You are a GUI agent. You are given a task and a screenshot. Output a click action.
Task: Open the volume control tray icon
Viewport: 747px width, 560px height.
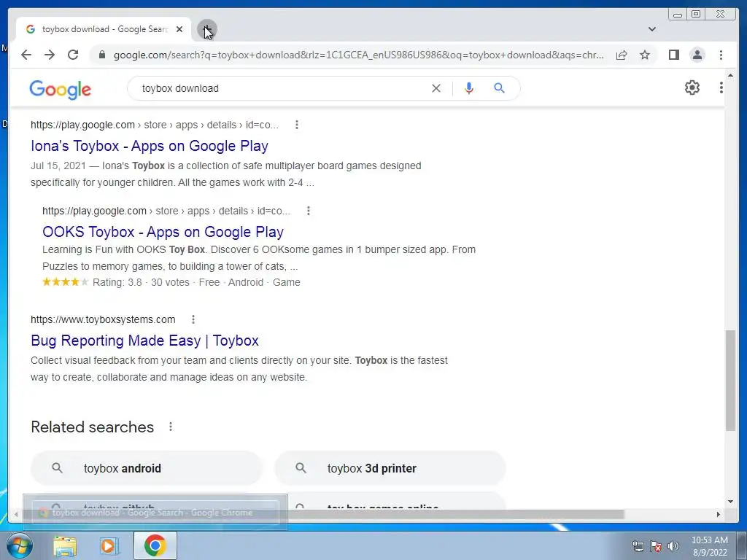pos(673,546)
